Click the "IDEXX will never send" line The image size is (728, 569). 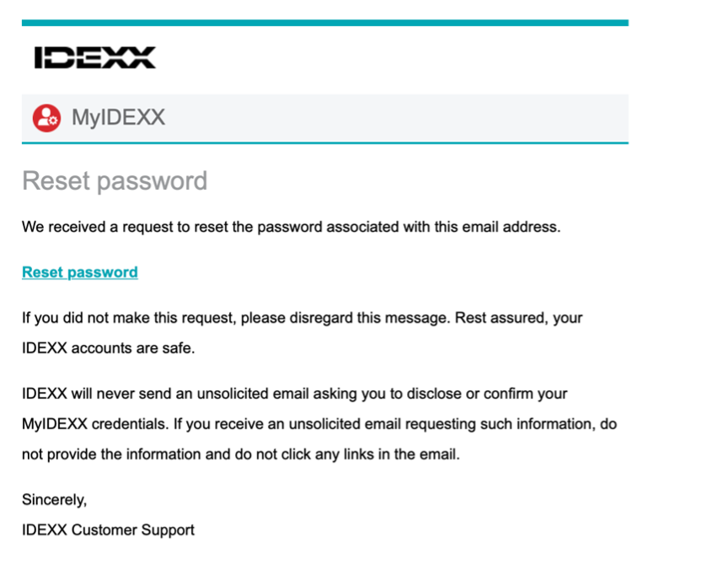pyautogui.click(x=294, y=394)
